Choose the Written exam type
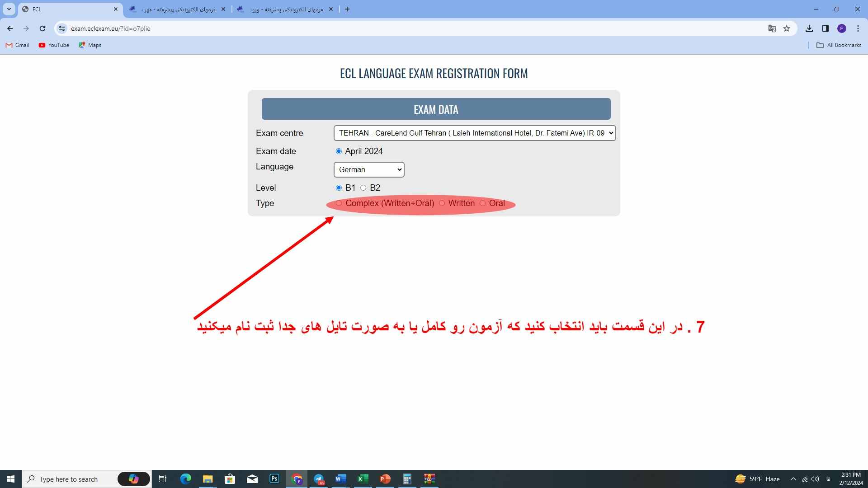 442,203
